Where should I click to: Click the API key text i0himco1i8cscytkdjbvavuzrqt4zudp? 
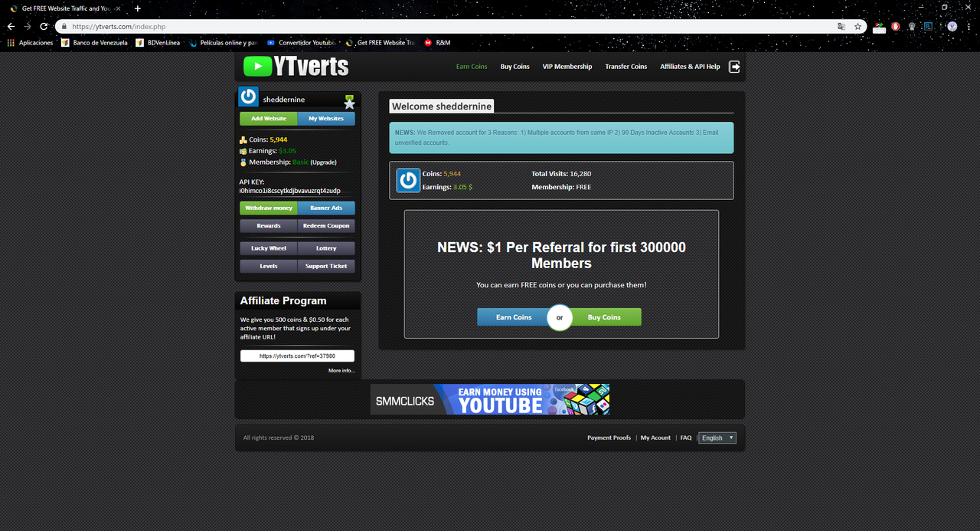click(x=290, y=191)
